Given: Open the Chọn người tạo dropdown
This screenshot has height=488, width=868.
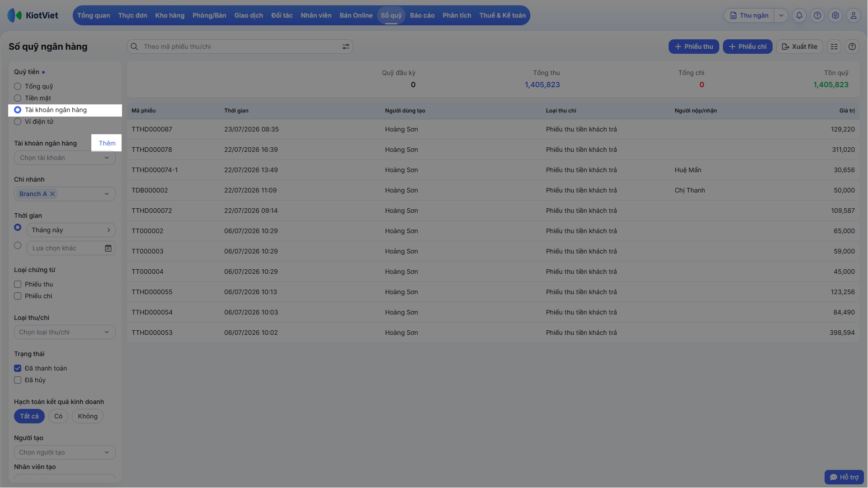Looking at the screenshot, I should [x=65, y=452].
